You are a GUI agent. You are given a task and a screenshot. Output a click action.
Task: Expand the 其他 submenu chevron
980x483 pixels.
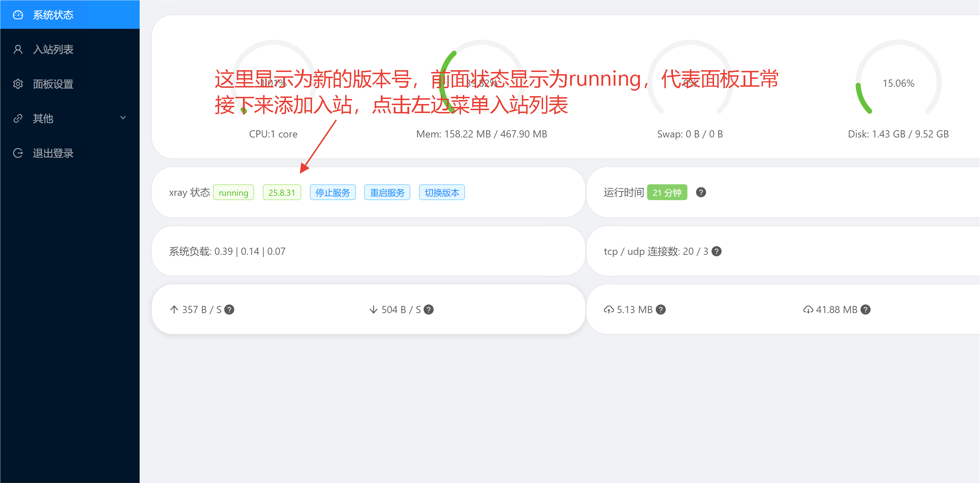coord(123,118)
